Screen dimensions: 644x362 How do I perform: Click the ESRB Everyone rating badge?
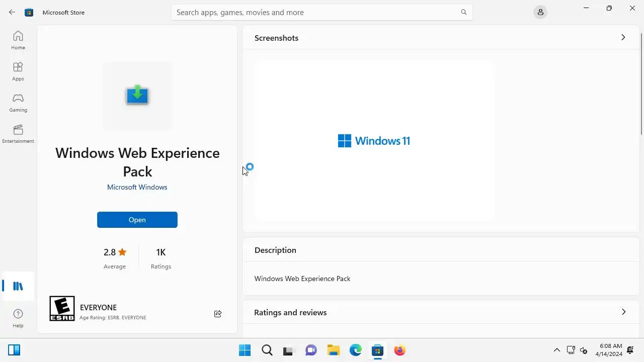[x=62, y=308]
